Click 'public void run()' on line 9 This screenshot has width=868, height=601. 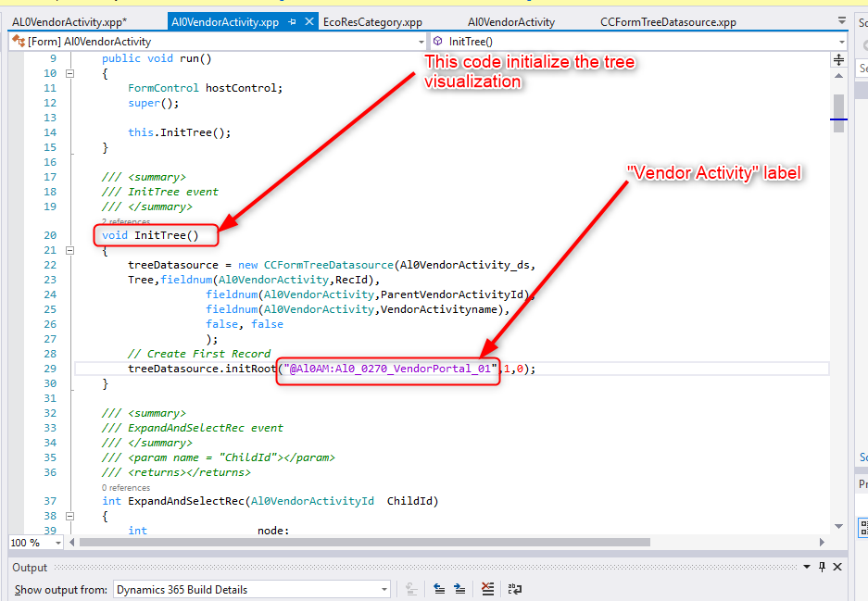(157, 58)
